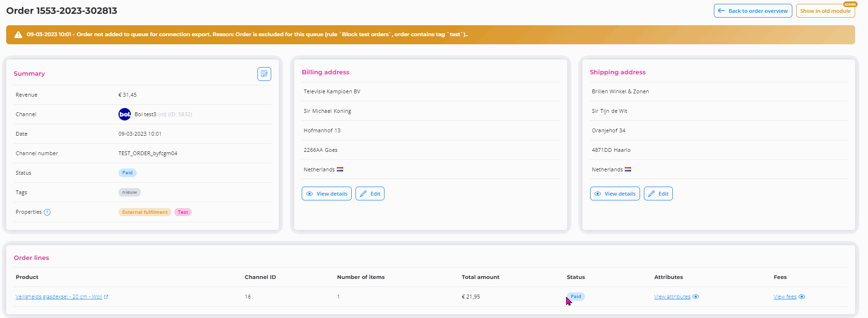Click the Bol channel logo

(125, 114)
